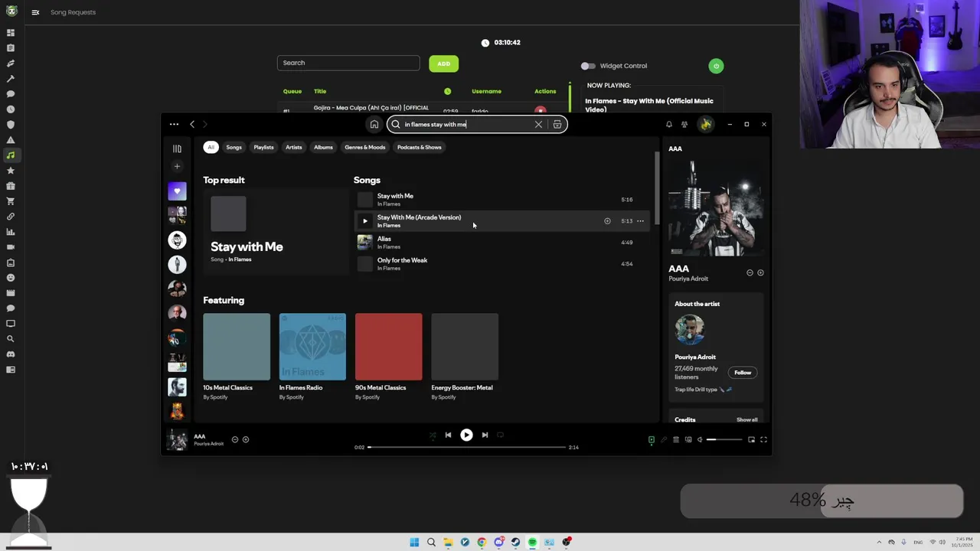Screen dimensions: 980x551
Task: Click green power button in Song Requests
Action: pyautogui.click(x=716, y=66)
